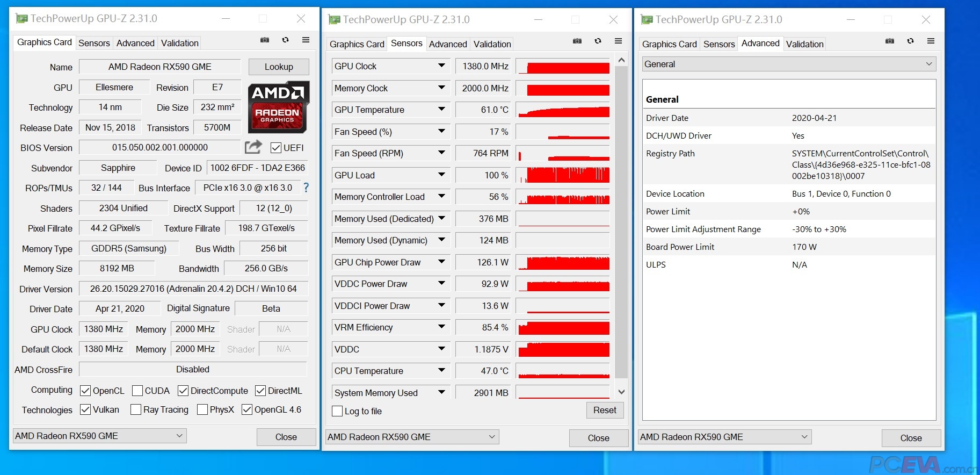This screenshot has width=980, height=475.
Task: Switch to Validation tab in left window
Action: pyautogui.click(x=180, y=43)
